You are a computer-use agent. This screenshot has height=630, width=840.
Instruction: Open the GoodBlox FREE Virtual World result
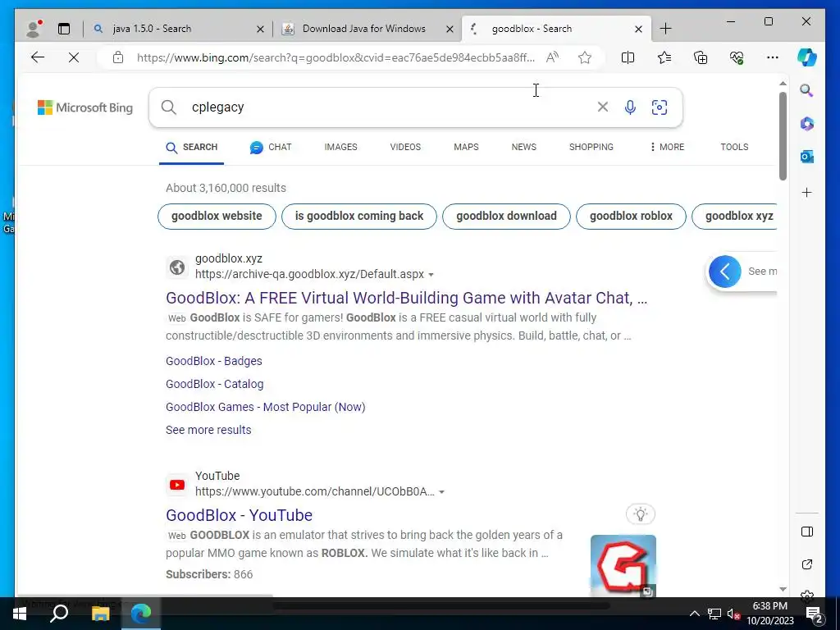(407, 298)
